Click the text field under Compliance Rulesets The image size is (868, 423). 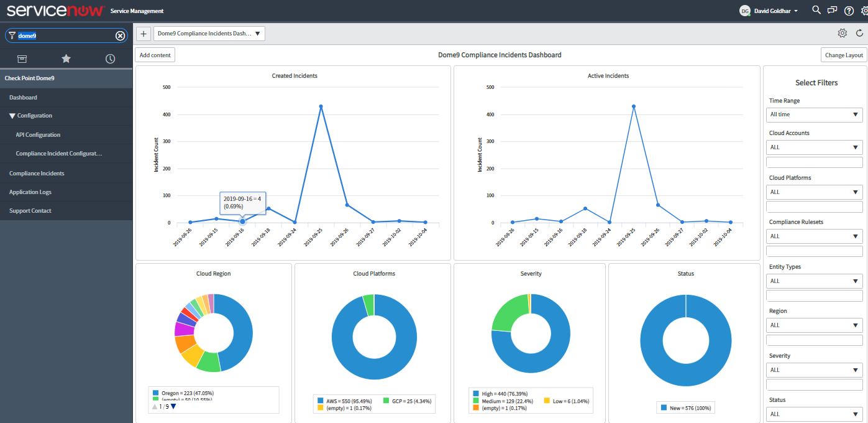tap(815, 251)
